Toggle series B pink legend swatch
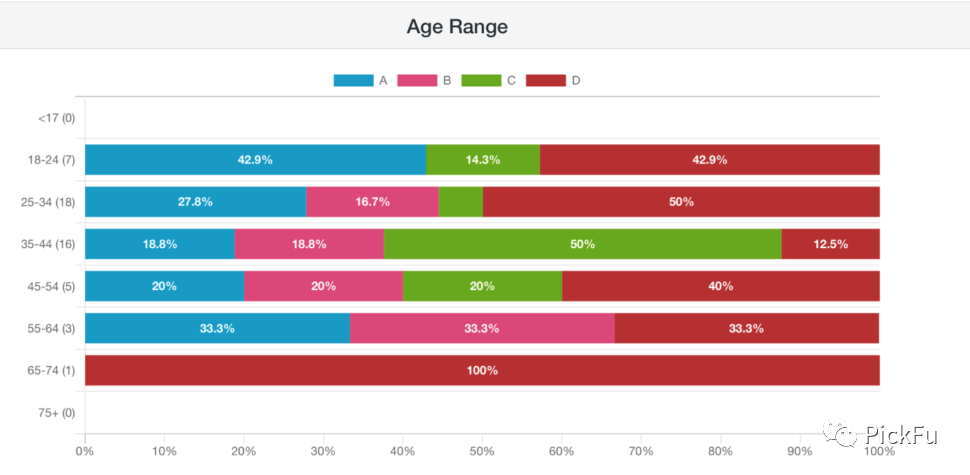Viewport: 970px width, 475px height. pyautogui.click(x=417, y=80)
